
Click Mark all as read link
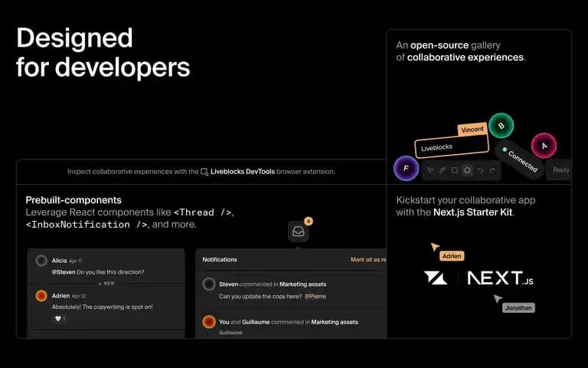(368, 259)
